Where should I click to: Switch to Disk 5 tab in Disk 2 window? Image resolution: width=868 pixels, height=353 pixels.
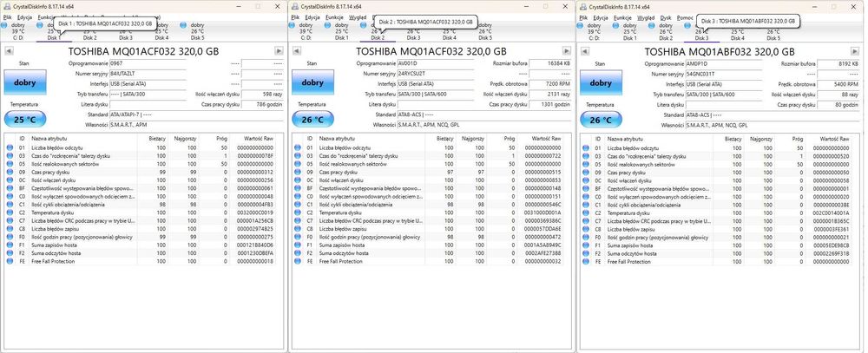pos(485,37)
